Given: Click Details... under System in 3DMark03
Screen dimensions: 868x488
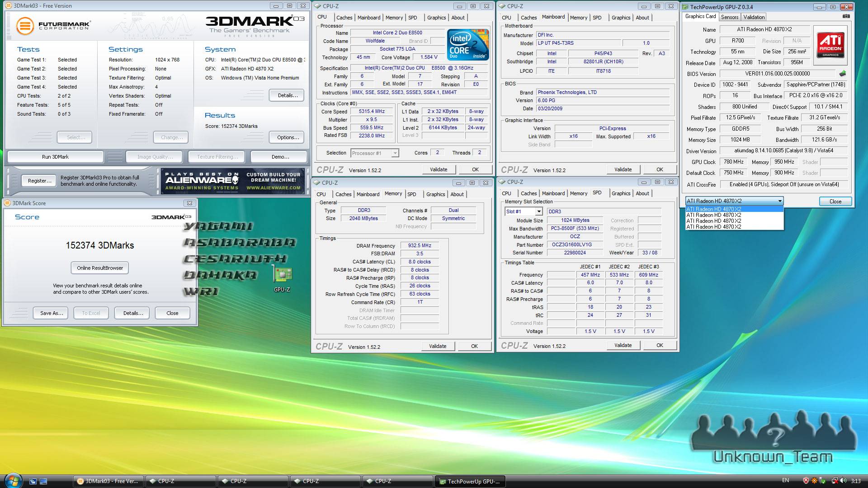Looking at the screenshot, I should coord(288,95).
